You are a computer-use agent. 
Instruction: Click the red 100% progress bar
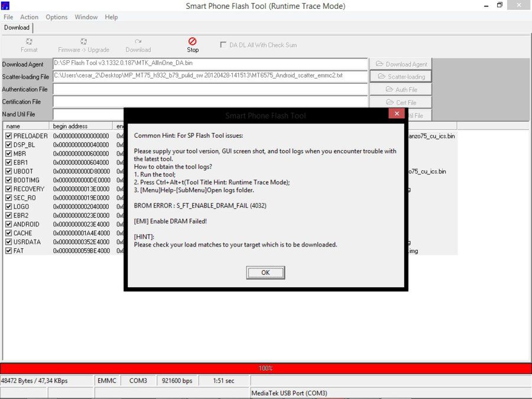[x=265, y=368]
